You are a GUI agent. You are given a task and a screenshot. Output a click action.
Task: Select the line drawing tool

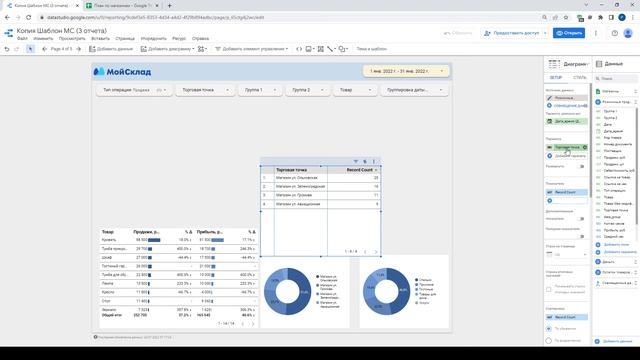(331, 49)
